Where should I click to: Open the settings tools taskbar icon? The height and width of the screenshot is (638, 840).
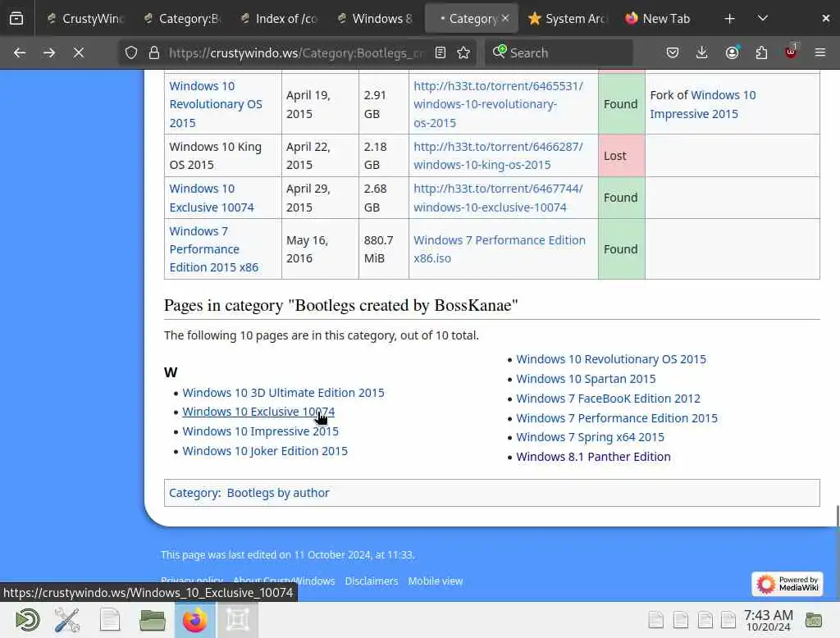(x=67, y=620)
